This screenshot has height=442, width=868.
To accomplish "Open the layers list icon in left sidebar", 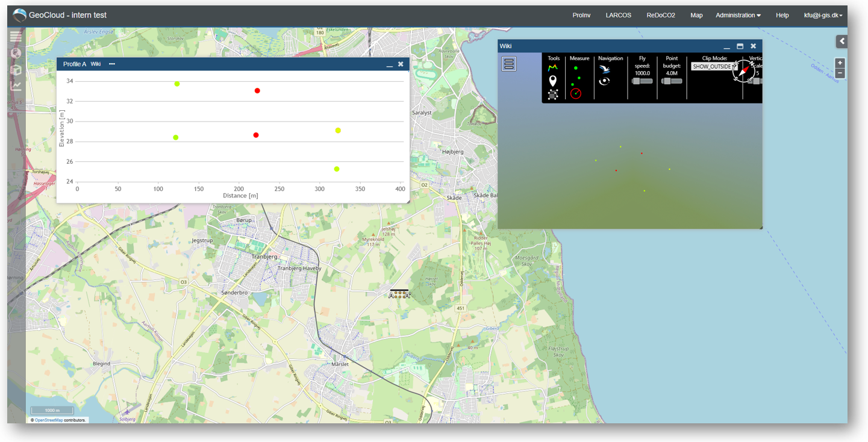I will 16,37.
